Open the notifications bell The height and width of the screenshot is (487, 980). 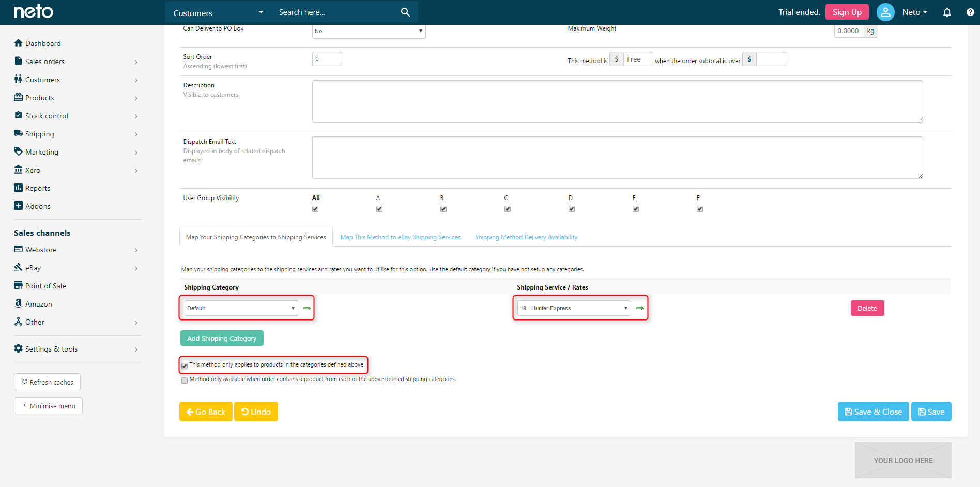(x=947, y=12)
